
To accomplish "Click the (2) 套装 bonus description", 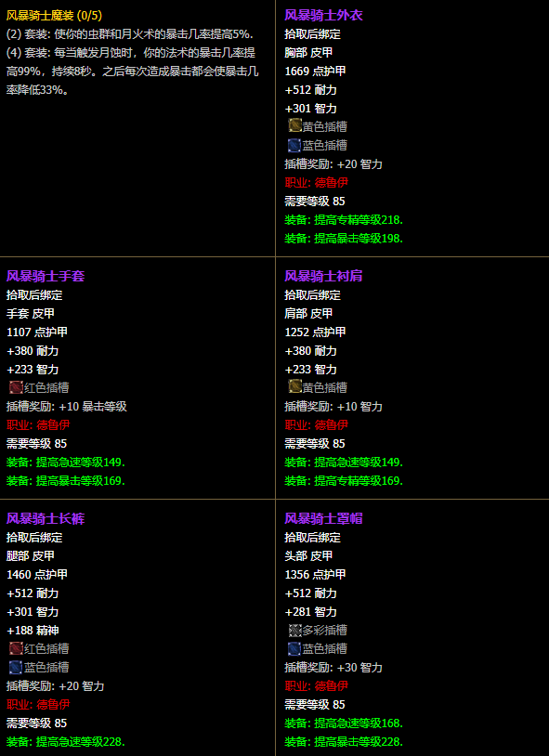I will [x=130, y=34].
